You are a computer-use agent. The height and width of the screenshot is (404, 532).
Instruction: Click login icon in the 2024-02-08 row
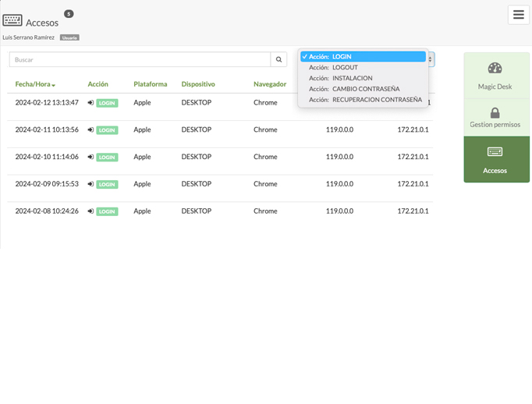(91, 211)
